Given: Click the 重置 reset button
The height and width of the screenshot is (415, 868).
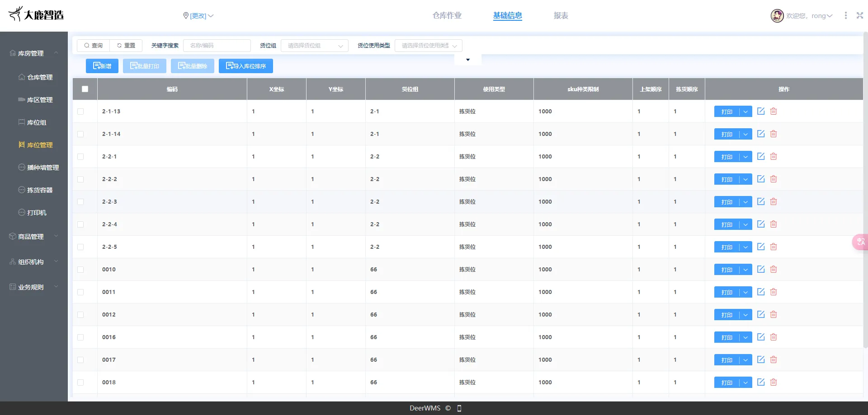Looking at the screenshot, I should (126, 46).
